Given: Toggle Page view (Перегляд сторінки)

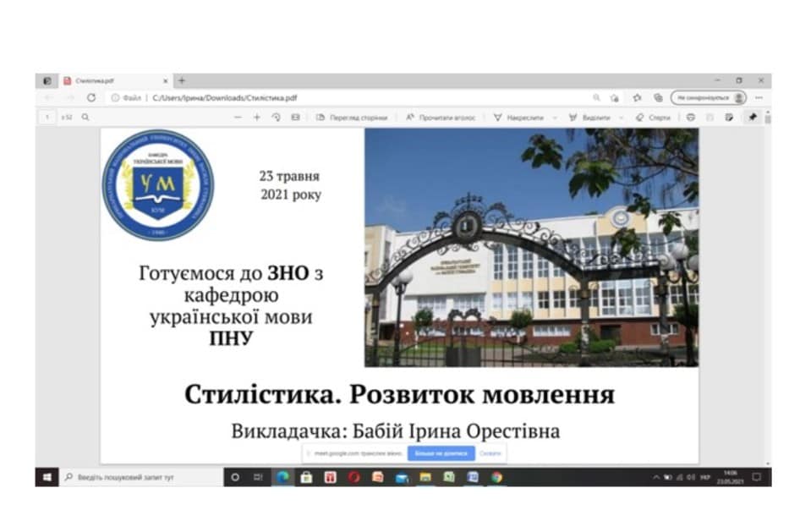Looking at the screenshot, I should click(352, 118).
